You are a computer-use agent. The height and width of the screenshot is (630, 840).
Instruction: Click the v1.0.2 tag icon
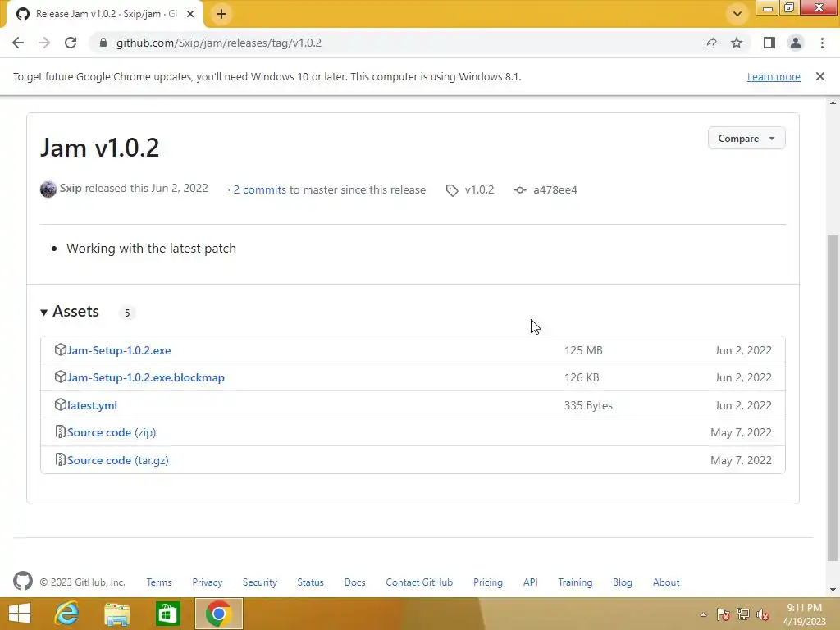click(x=452, y=190)
